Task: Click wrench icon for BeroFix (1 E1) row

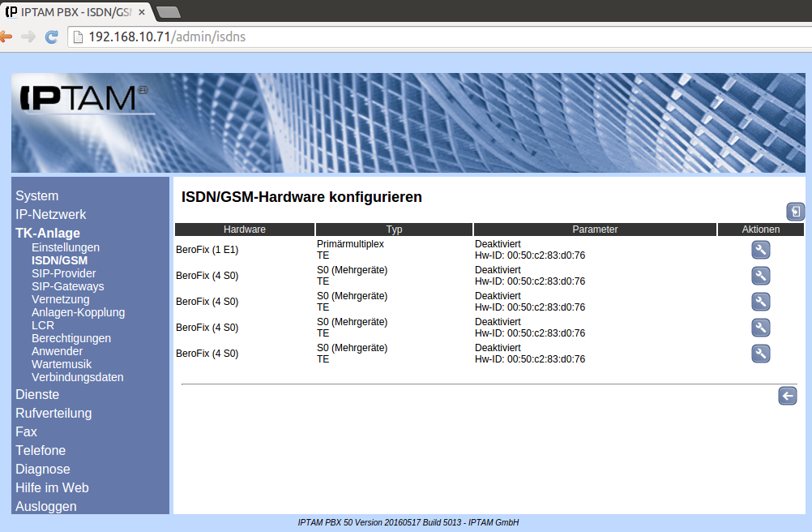Action: point(760,250)
